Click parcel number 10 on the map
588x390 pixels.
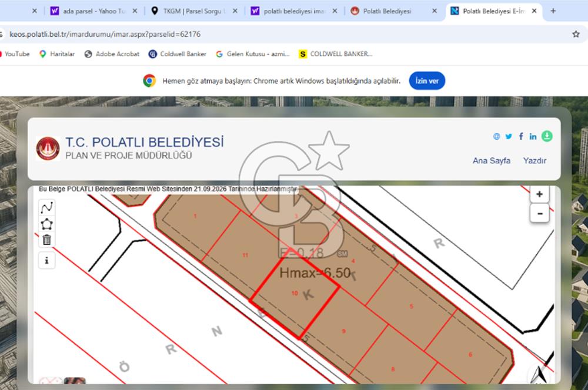click(x=295, y=293)
